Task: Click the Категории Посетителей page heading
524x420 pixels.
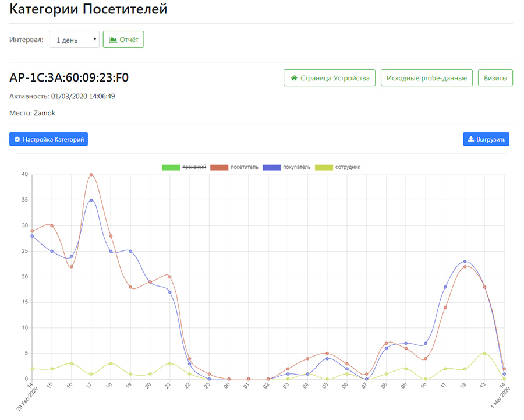Action: point(88,9)
